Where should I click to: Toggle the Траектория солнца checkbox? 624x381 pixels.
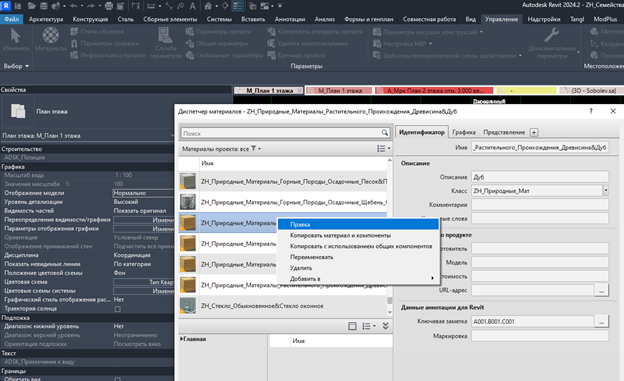[x=117, y=309]
